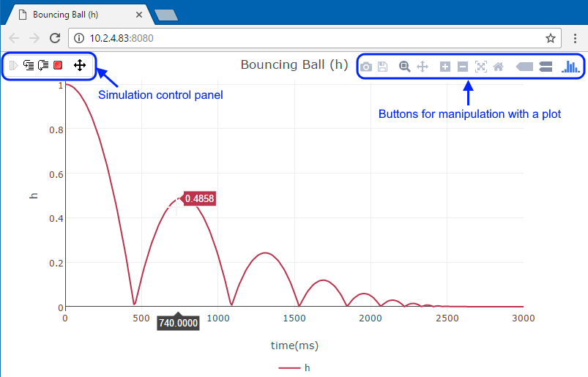Reset axes with the home icon
Viewport: 588px width, 377px height.
click(499, 67)
